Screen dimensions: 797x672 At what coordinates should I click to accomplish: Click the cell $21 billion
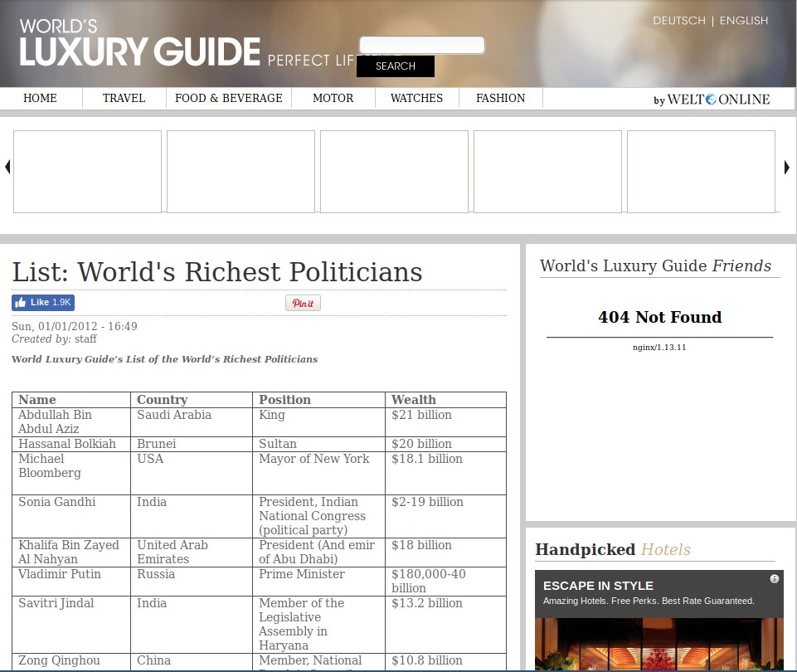[x=445, y=422]
